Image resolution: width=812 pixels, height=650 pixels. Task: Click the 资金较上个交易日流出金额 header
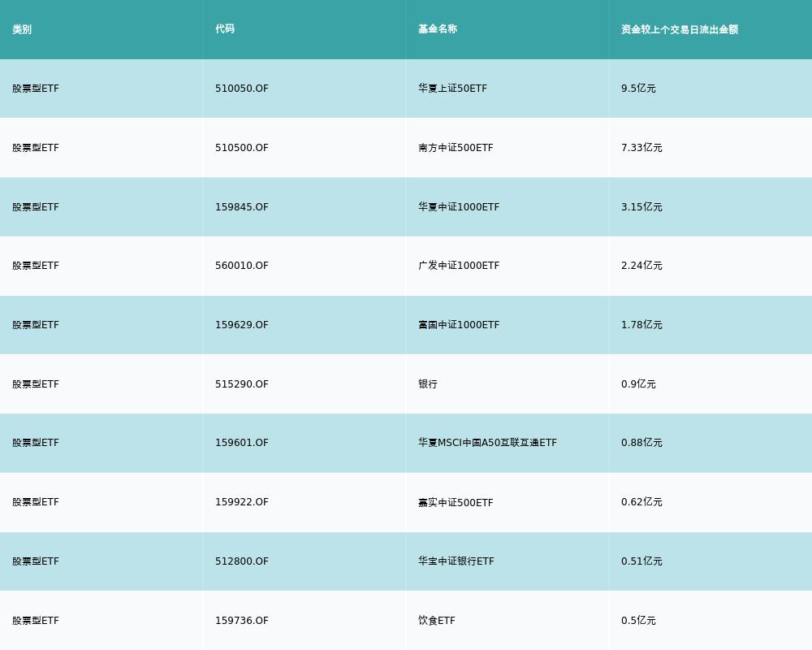pos(680,29)
